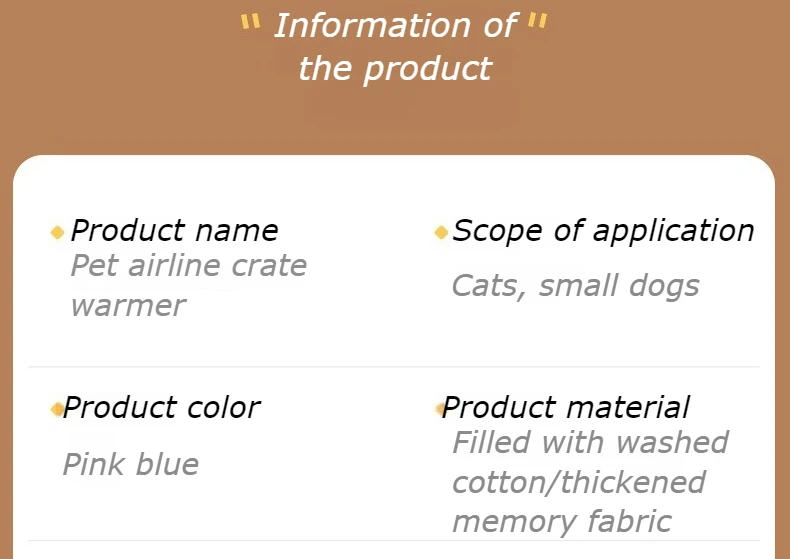Select the diamond bullet beside Product material
Screen dimensions: 790x559
click(440, 409)
